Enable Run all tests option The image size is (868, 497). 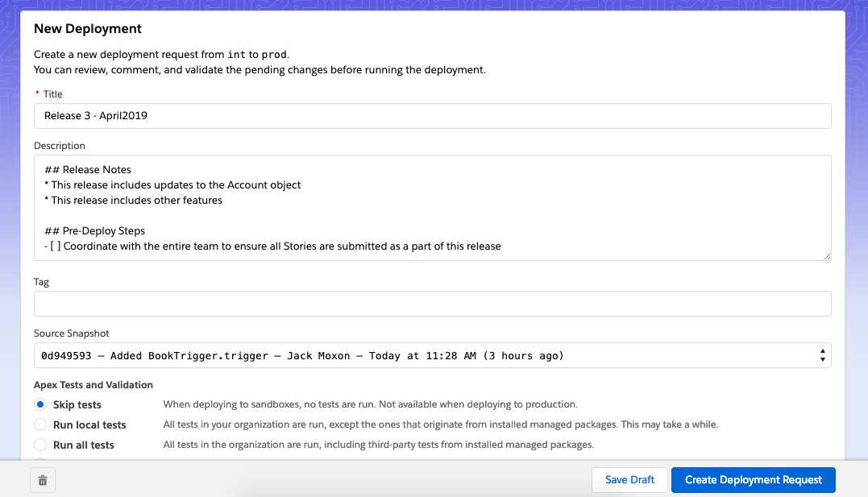40,445
